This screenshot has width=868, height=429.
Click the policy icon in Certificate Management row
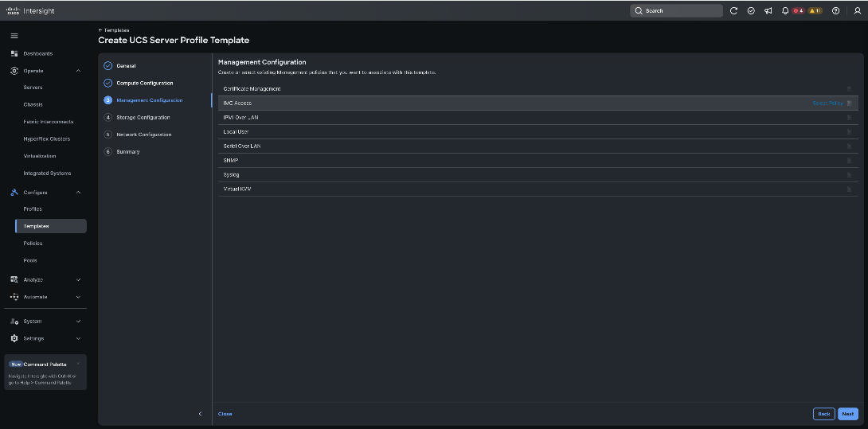click(849, 88)
